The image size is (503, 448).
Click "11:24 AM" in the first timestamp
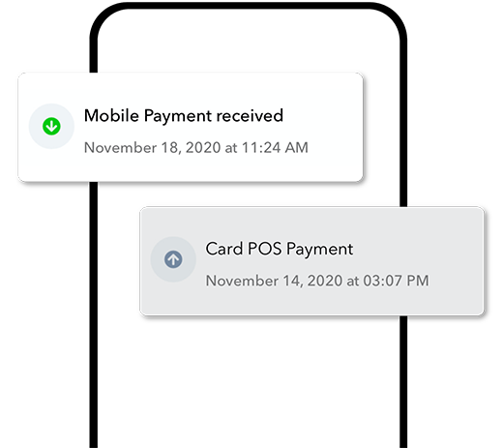[x=275, y=148]
